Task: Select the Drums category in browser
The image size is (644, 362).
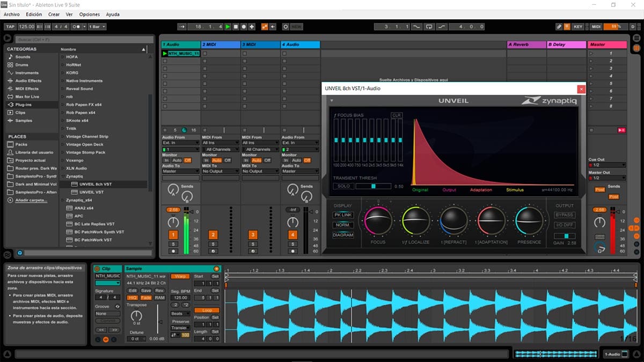Action: coord(21,64)
